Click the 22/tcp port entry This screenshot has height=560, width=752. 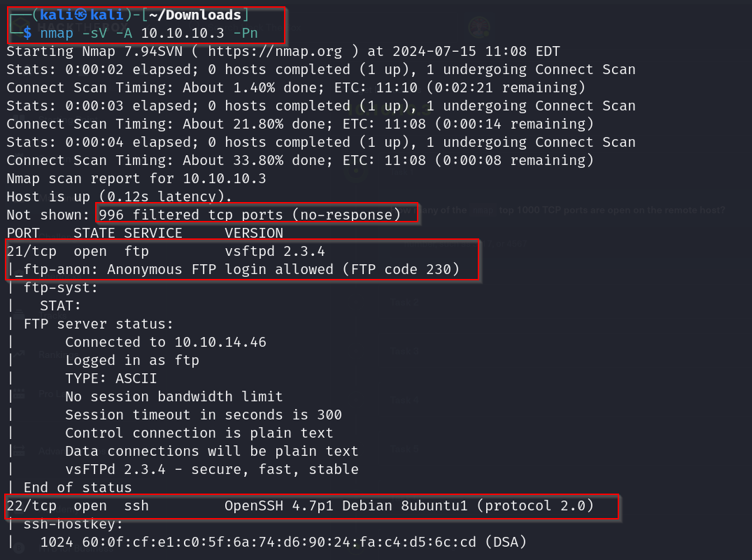tap(27, 505)
